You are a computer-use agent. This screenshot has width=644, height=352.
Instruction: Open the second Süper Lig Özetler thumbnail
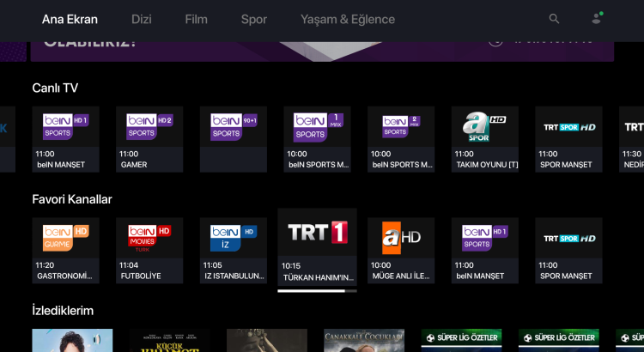pyautogui.click(x=559, y=341)
